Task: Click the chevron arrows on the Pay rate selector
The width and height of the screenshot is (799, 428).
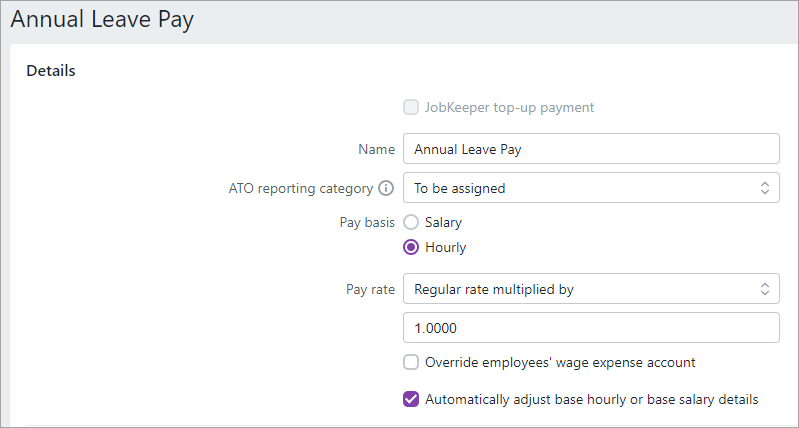Action: click(764, 289)
